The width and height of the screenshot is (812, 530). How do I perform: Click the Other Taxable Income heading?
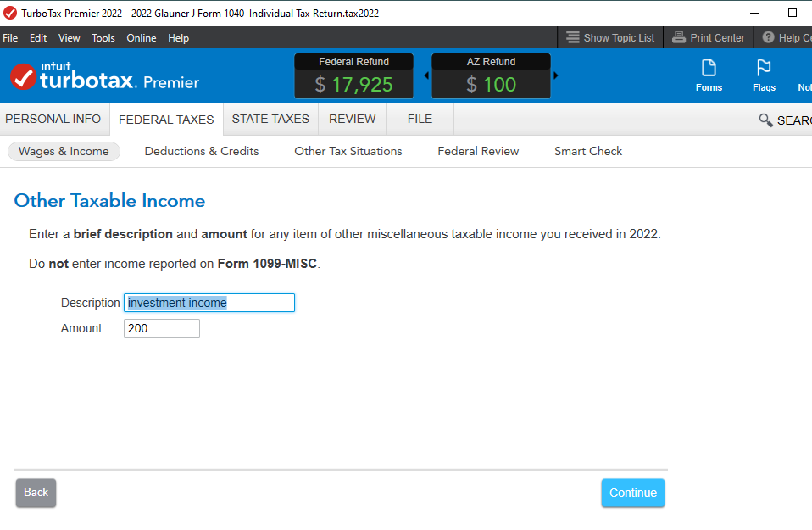109,200
